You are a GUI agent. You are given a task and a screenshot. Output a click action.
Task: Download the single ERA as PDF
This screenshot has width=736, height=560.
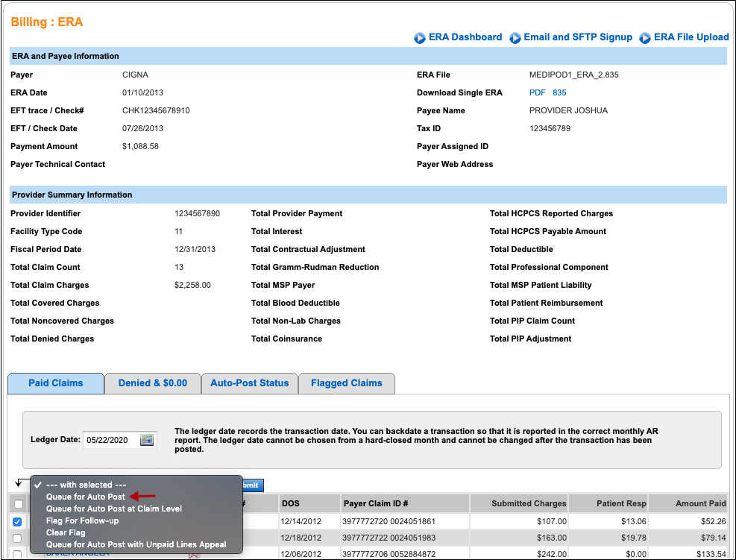(x=537, y=92)
